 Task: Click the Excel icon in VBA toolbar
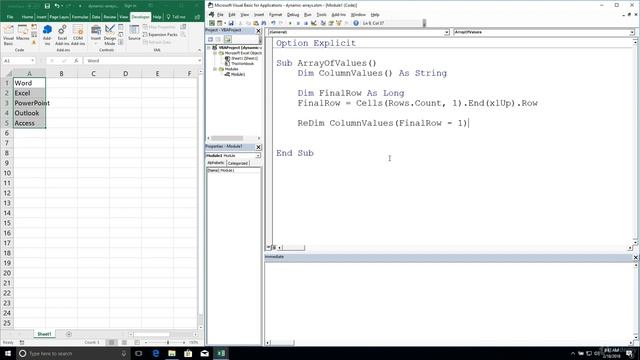coord(212,23)
